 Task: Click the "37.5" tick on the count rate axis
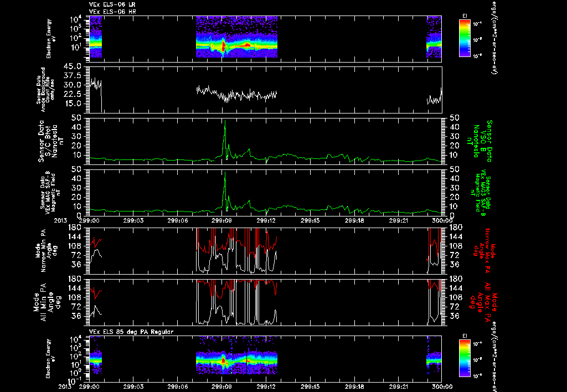[x=74, y=76]
